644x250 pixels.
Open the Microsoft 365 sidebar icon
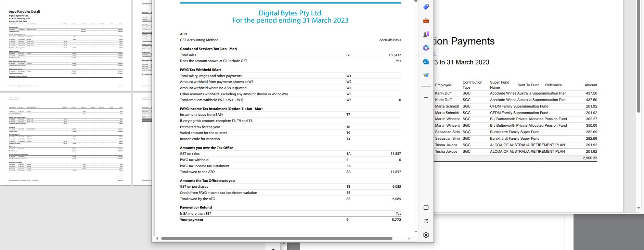tap(426, 48)
